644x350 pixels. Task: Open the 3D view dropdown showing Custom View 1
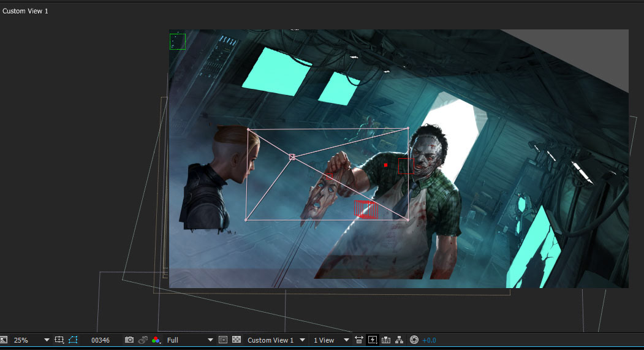pos(276,340)
